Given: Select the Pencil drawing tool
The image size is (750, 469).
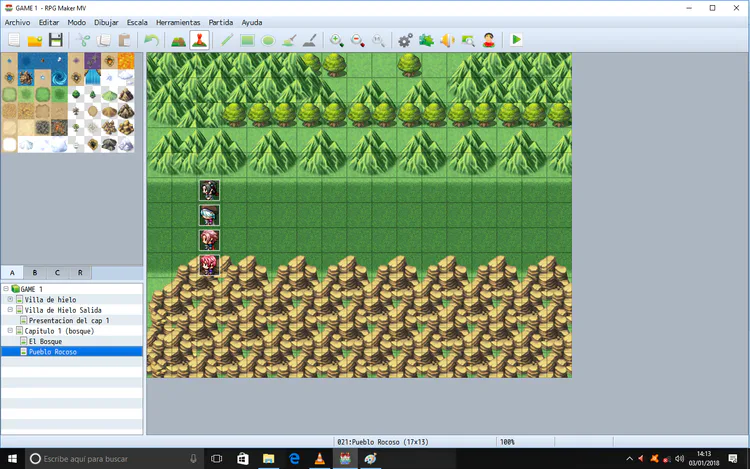Looking at the screenshot, I should tap(227, 40).
